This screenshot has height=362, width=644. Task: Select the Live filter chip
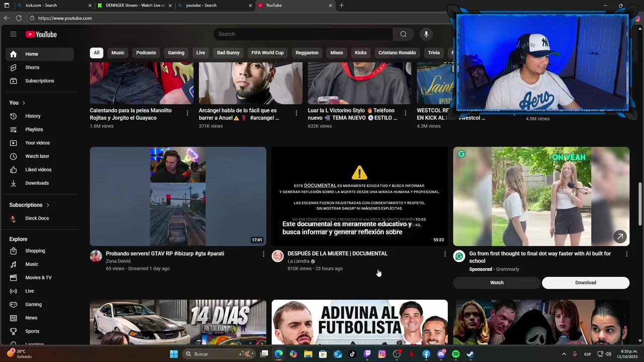(201, 53)
